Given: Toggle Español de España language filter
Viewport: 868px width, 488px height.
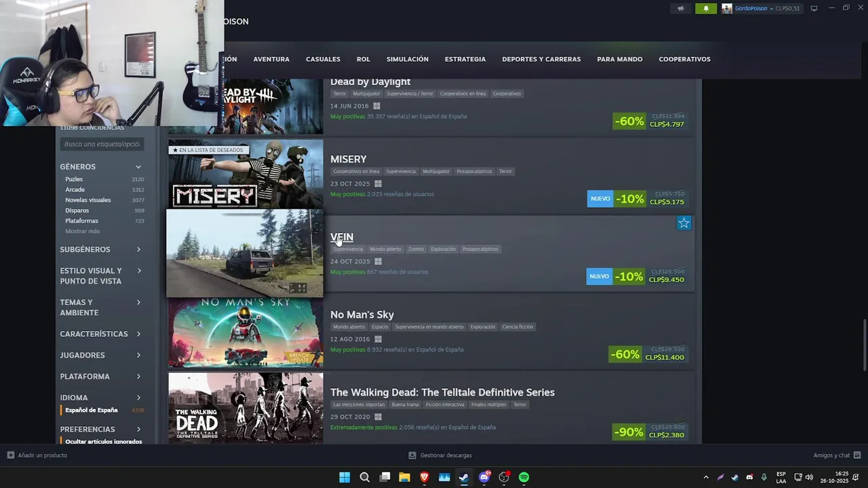Looking at the screenshot, I should coord(92,410).
